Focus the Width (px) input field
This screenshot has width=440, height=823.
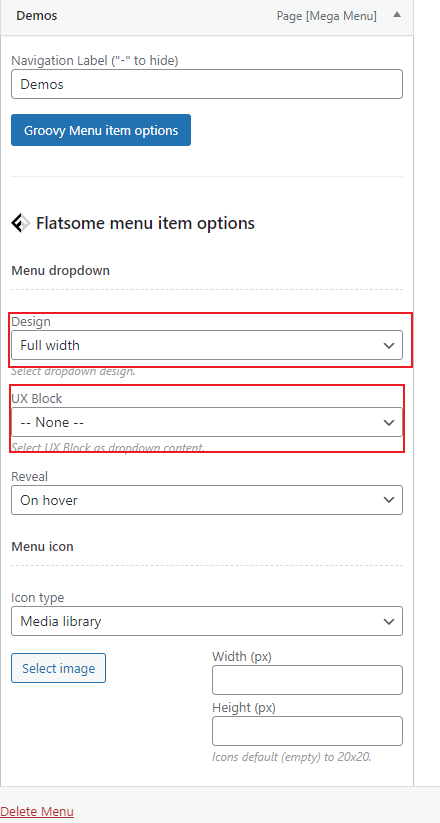coord(307,680)
